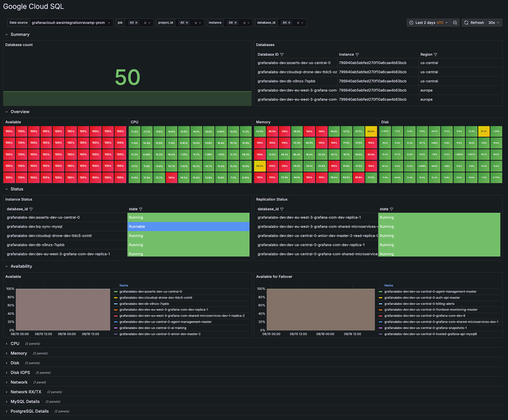
Task: Click the yellow swatch for cloudsql-drone-dev-ttdc5-xzmtt
Action: [116, 298]
